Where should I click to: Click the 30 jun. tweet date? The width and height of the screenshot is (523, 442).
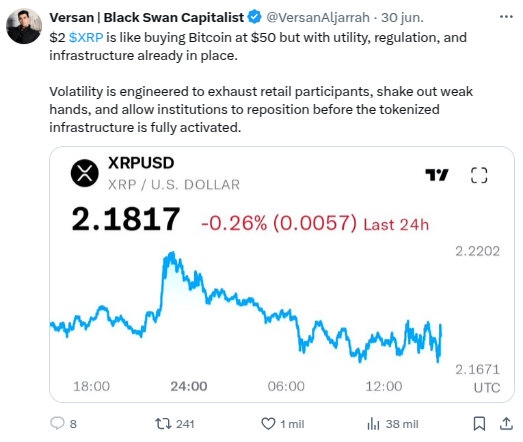pos(402,17)
